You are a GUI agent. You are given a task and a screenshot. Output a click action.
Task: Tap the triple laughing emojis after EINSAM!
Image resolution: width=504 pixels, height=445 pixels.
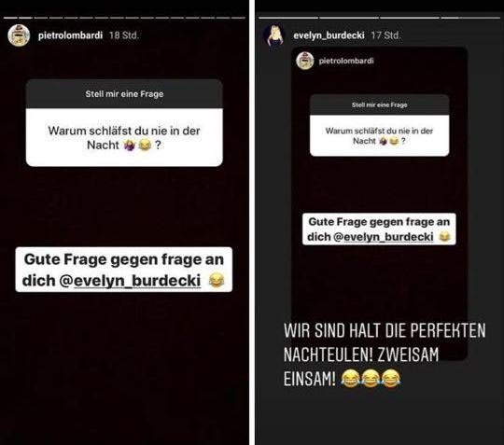371,379
